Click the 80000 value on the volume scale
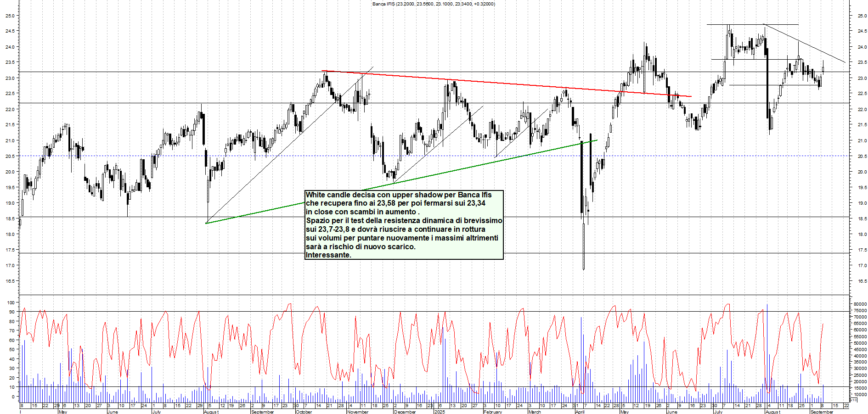This screenshot has height=414, width=868. click(x=860, y=304)
